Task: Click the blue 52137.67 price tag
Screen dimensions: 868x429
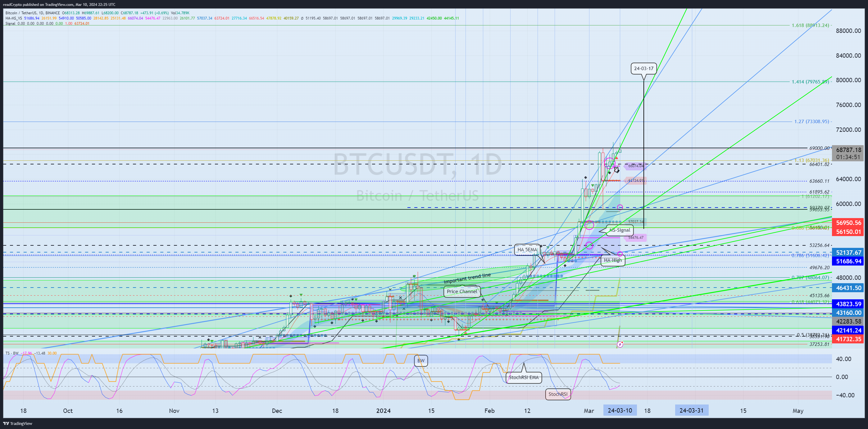Action: [x=848, y=252]
